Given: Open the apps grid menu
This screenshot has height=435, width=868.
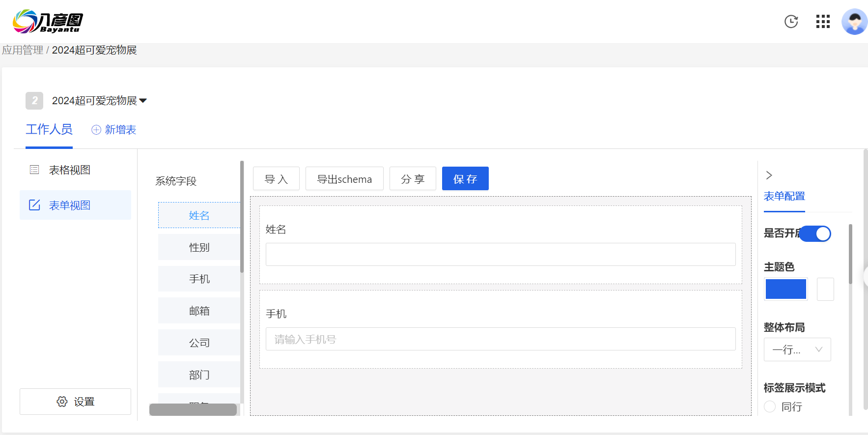Looking at the screenshot, I should click(823, 22).
